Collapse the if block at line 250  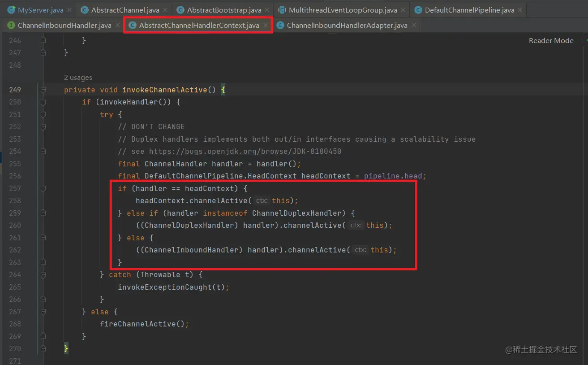pyautogui.click(x=43, y=102)
